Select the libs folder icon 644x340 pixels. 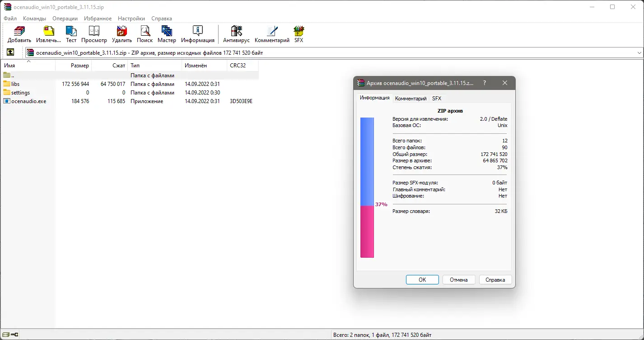[7, 84]
